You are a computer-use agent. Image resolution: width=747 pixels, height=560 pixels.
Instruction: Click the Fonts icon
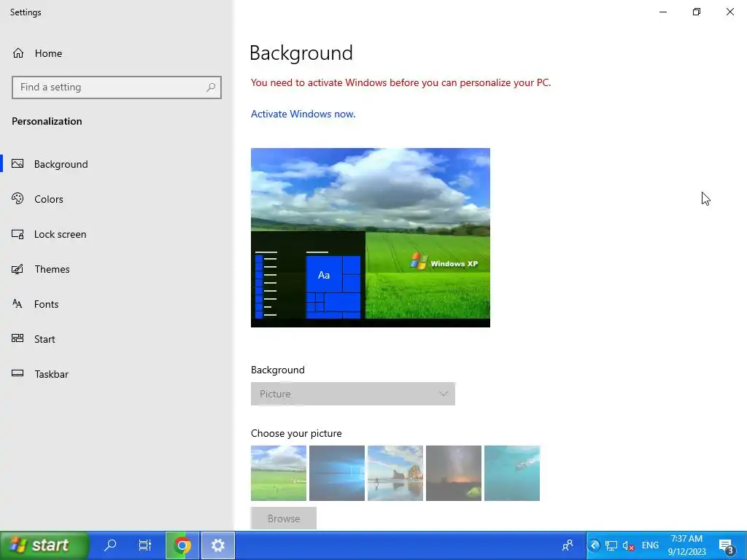pyautogui.click(x=18, y=304)
